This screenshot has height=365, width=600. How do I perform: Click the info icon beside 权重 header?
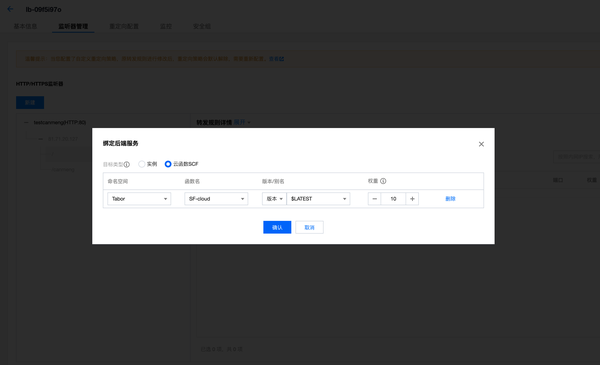coord(383,181)
